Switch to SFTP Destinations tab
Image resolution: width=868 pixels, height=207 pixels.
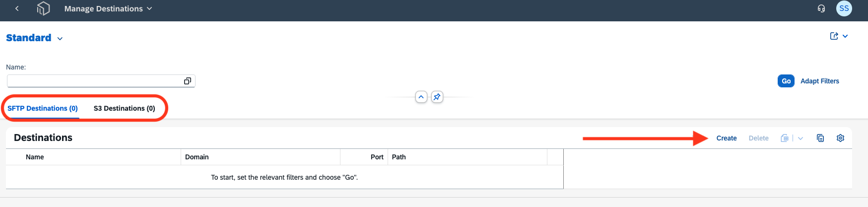click(x=43, y=108)
